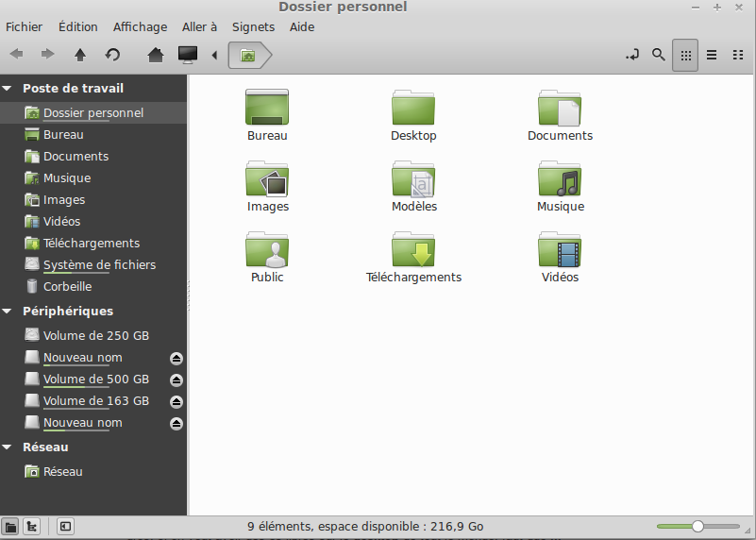
Task: Switch to compact view
Action: [738, 55]
